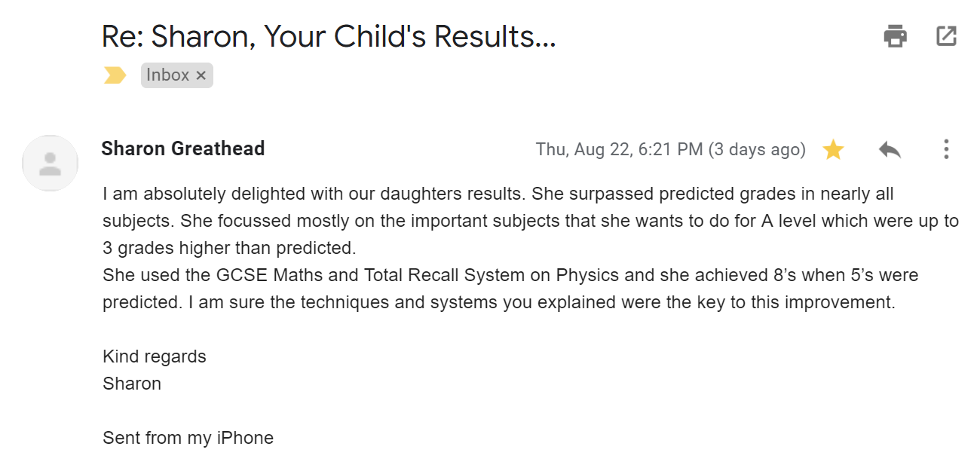
Task: Click the "(3 days ago)" text
Action: pos(757,150)
